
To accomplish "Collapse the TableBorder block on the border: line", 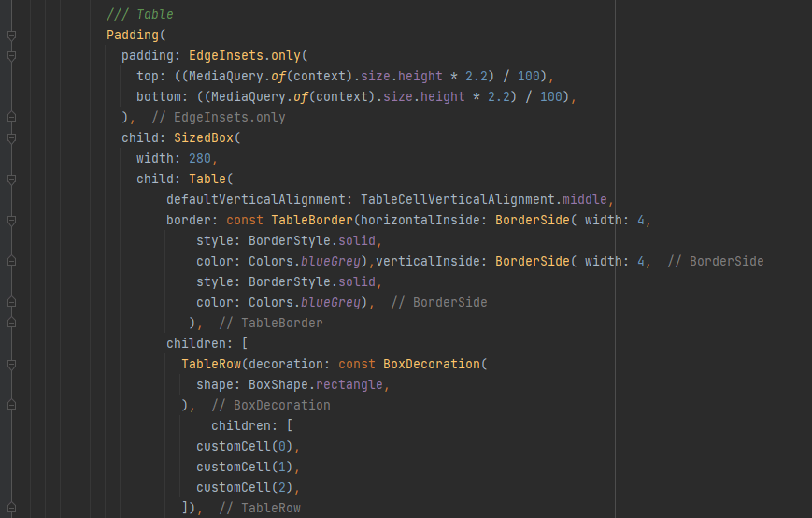I will coord(11,221).
